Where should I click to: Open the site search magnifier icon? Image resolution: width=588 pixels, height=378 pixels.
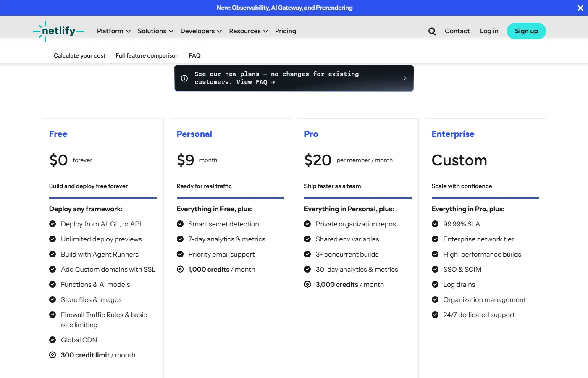432,31
